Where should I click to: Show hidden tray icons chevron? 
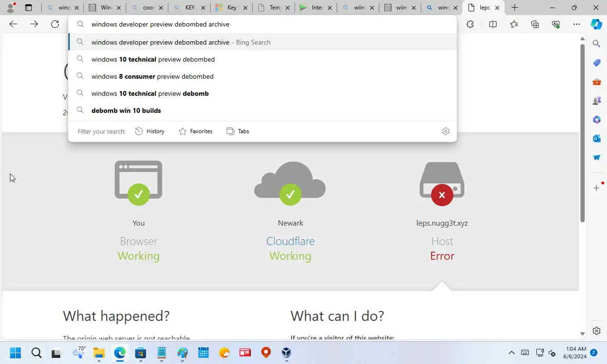pyautogui.click(x=511, y=353)
